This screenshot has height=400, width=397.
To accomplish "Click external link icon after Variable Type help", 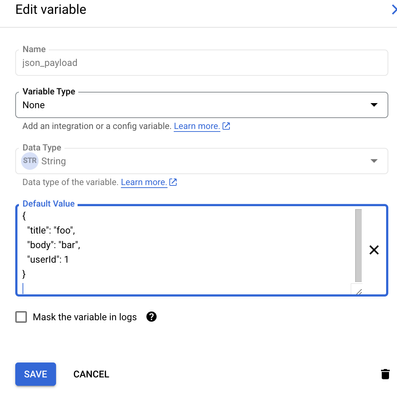I will pos(226,126).
